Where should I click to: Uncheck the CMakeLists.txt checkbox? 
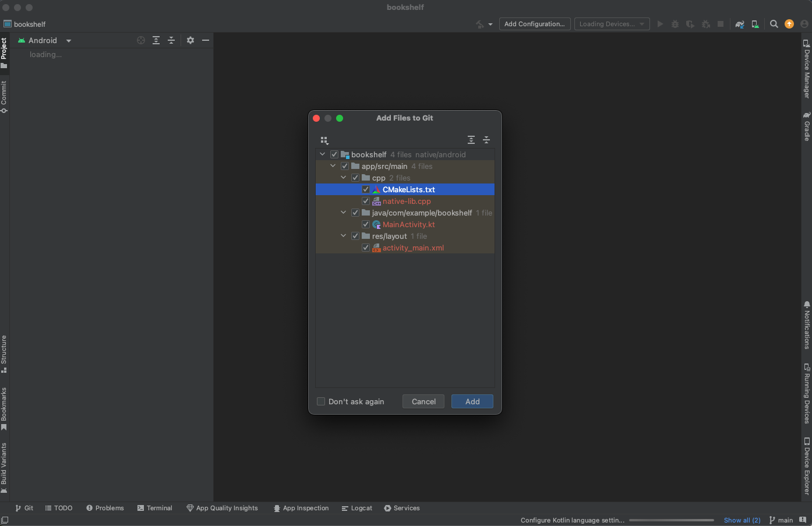tap(366, 189)
